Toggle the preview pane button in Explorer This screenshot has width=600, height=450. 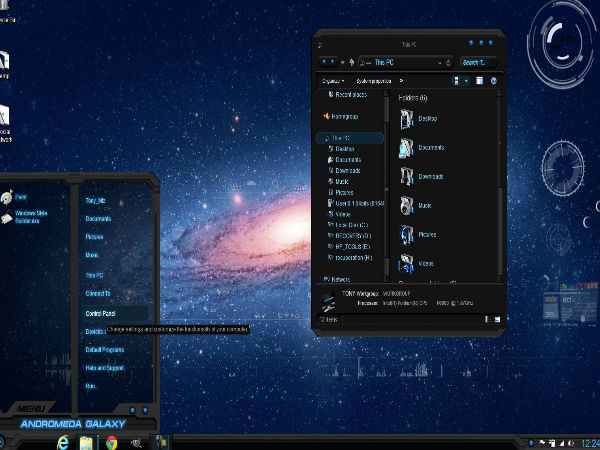[479, 81]
